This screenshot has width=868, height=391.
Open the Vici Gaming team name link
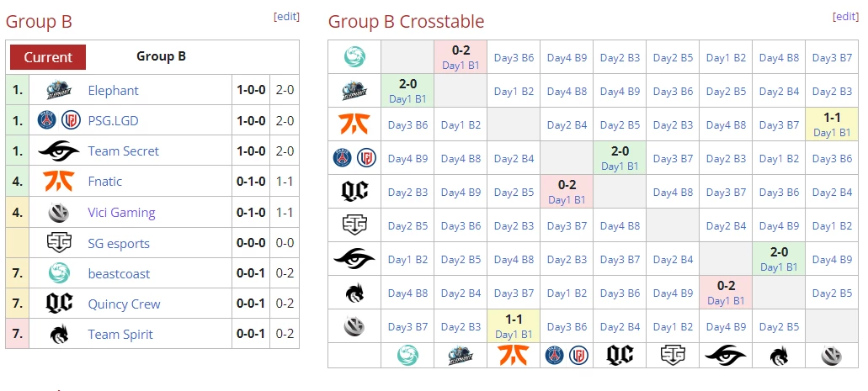(121, 213)
